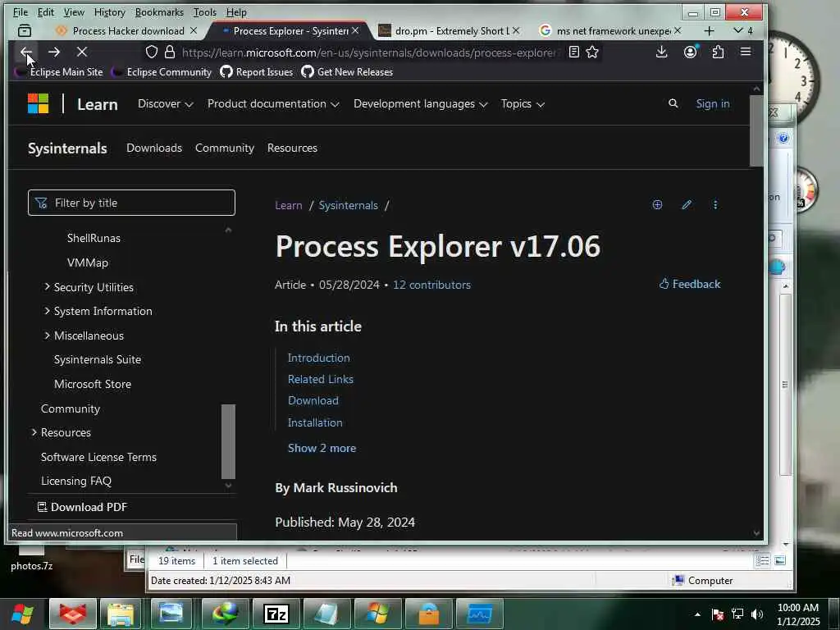The image size is (840, 630).
Task: Toggle reader view icon in address bar
Action: click(x=573, y=52)
